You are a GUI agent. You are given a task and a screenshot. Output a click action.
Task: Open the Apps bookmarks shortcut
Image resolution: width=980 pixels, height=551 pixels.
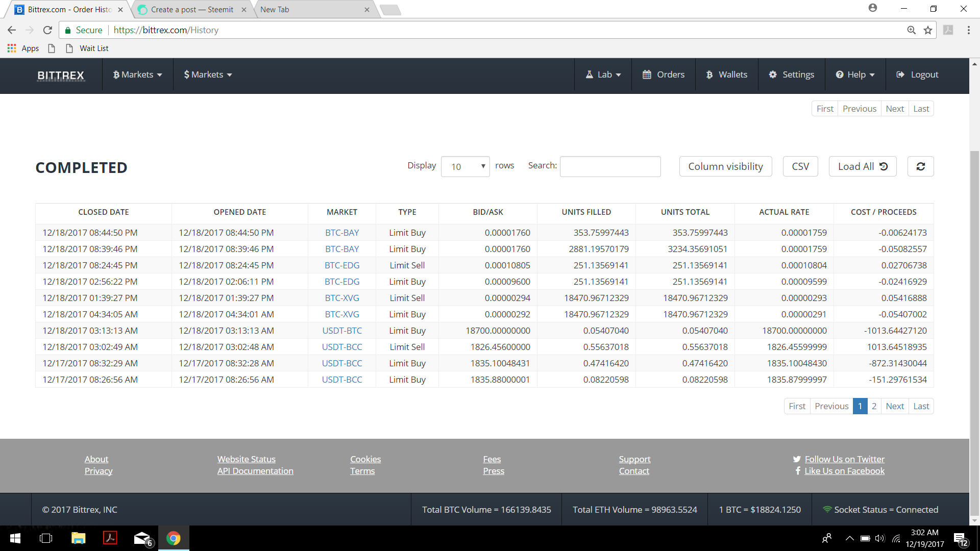[x=23, y=48]
